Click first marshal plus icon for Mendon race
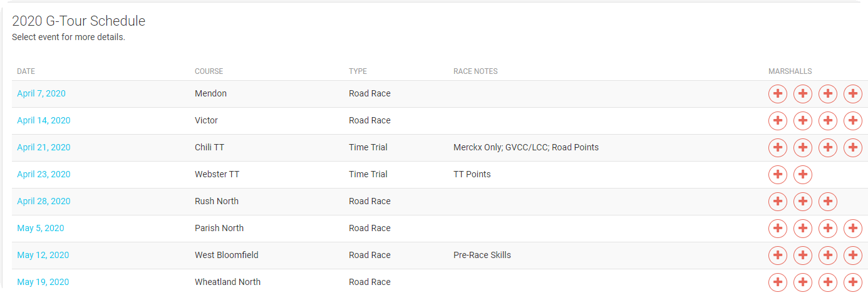 click(778, 94)
